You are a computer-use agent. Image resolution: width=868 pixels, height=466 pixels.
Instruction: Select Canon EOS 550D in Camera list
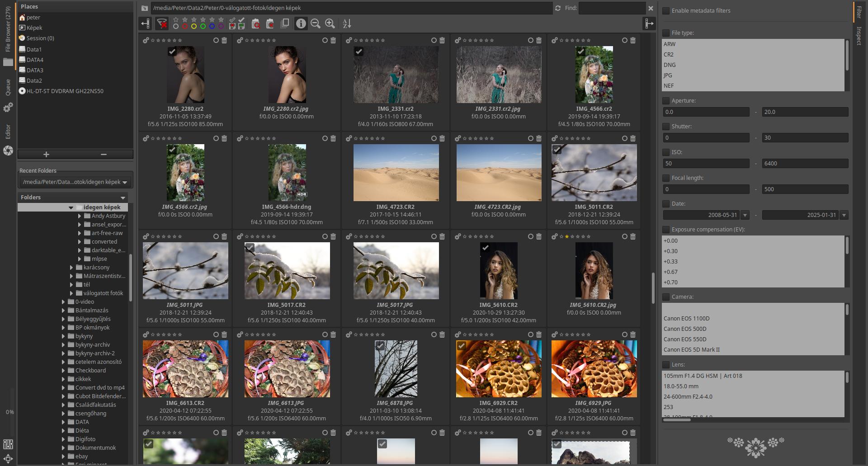(x=685, y=339)
